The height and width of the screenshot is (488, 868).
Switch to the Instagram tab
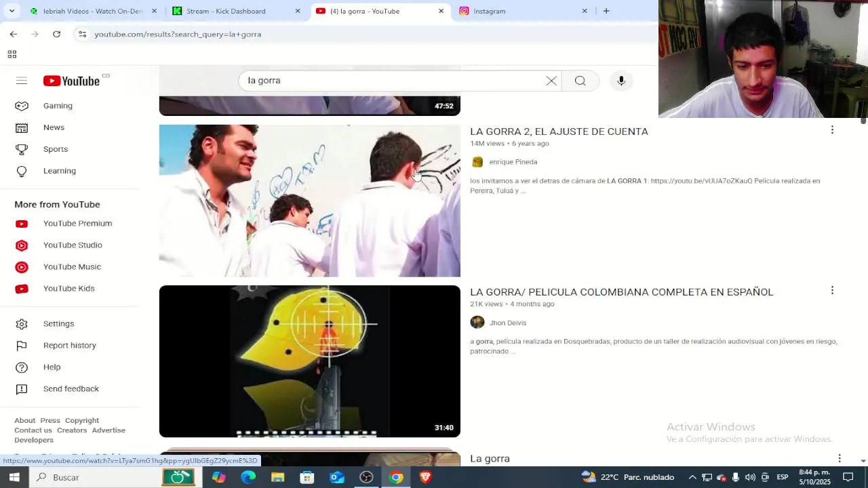(524, 11)
